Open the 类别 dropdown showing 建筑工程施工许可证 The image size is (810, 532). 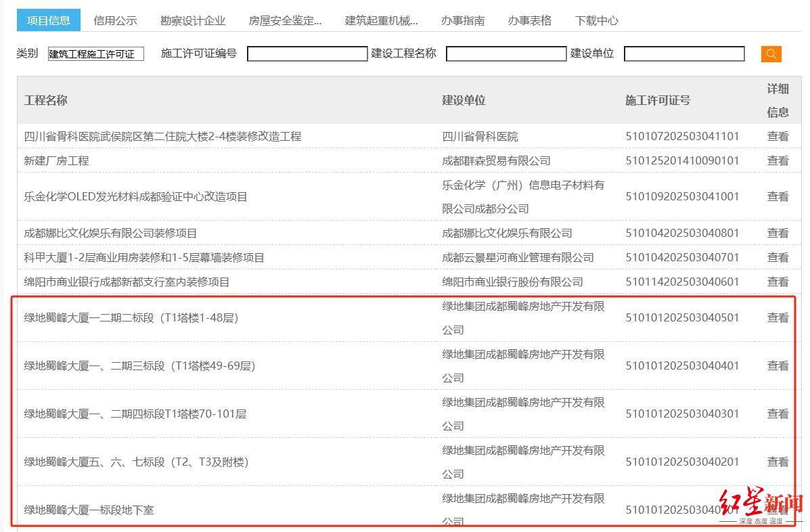[96, 53]
